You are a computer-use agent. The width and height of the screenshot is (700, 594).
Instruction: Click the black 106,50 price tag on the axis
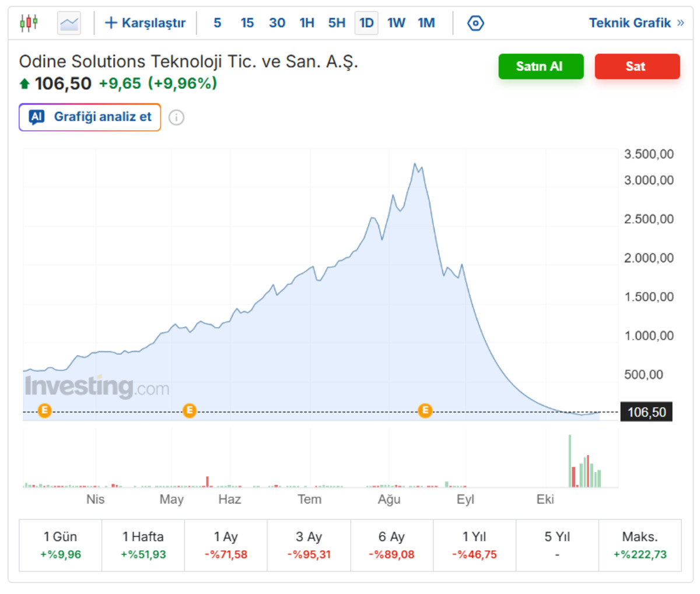(x=646, y=412)
